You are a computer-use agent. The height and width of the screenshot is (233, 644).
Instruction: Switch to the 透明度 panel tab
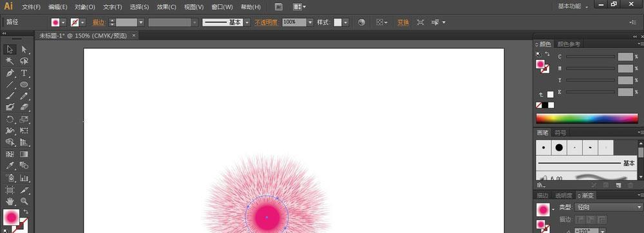click(x=563, y=196)
